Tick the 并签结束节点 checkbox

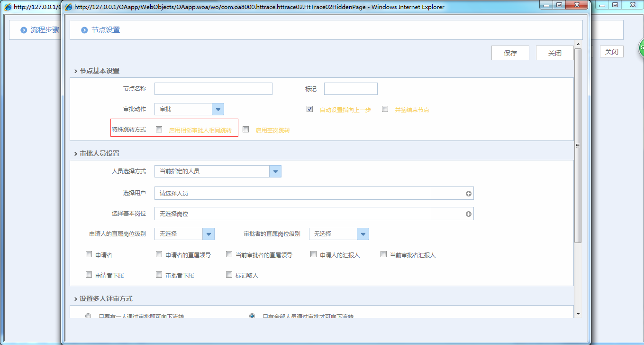pyautogui.click(x=385, y=109)
